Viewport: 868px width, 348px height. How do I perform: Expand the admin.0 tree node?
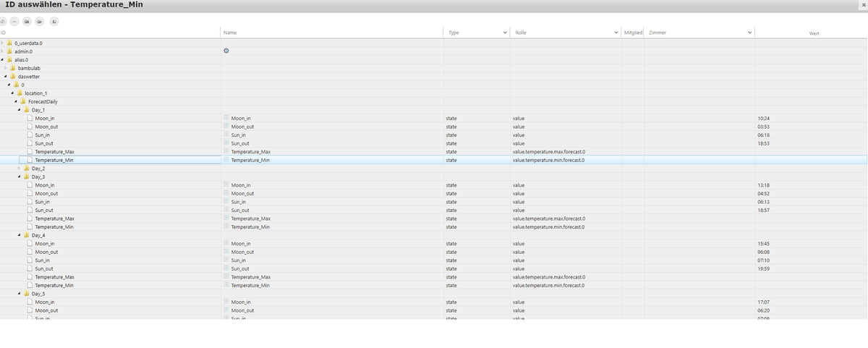pyautogui.click(x=2, y=51)
